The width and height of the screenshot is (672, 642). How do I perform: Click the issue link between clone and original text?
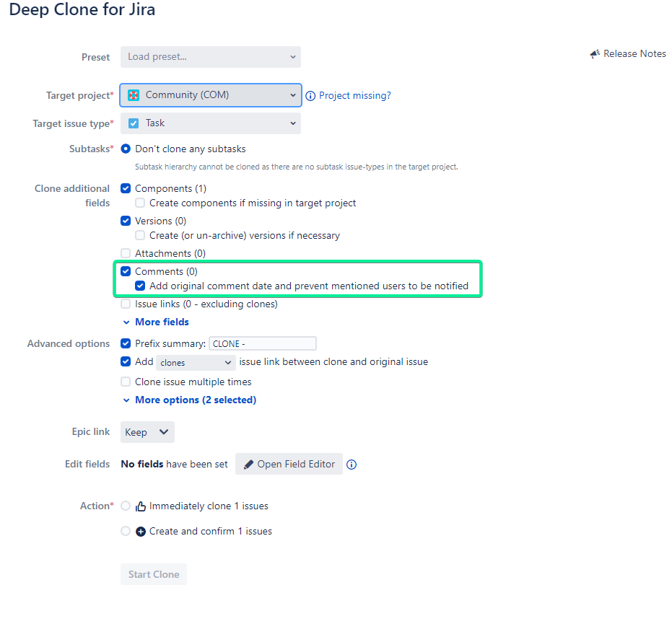[333, 362]
